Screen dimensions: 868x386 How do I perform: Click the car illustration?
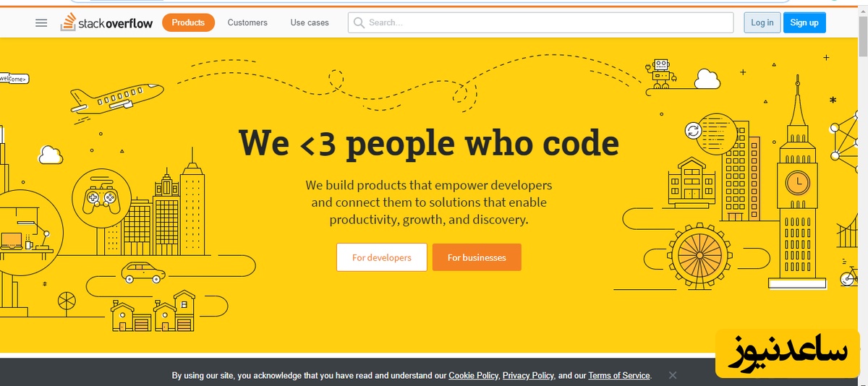(x=143, y=273)
